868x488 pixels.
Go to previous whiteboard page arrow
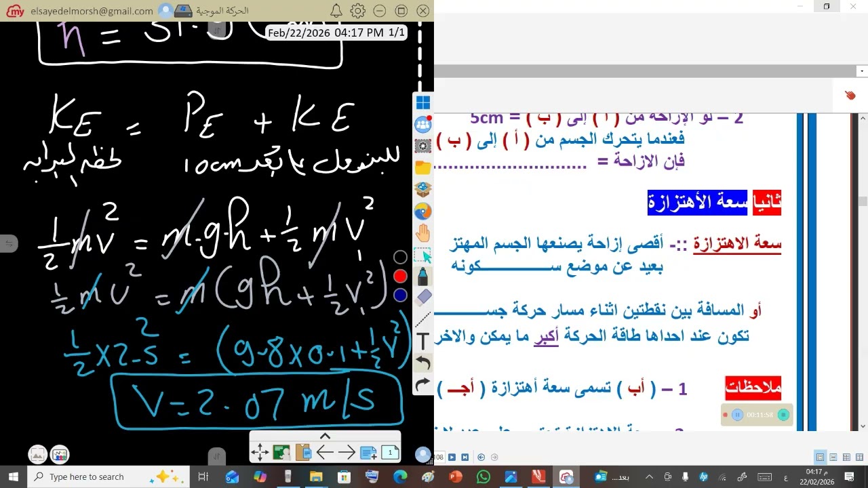[325, 452]
